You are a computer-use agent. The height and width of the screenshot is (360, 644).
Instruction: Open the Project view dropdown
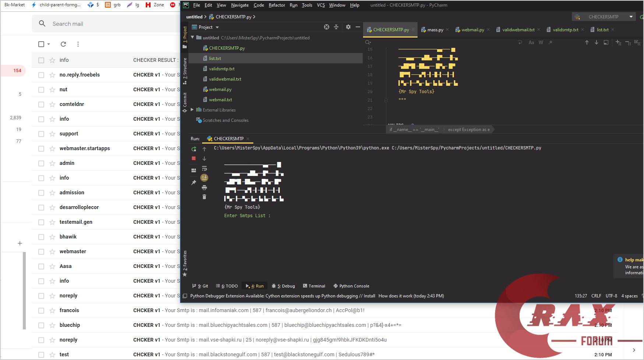click(217, 27)
